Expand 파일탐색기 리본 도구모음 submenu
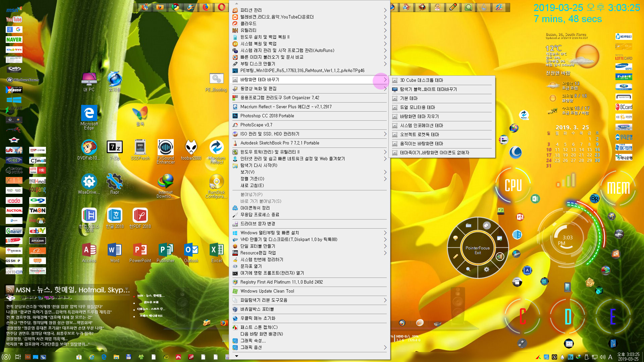Image resolution: width=644 pixels, height=362 pixels. click(x=309, y=300)
